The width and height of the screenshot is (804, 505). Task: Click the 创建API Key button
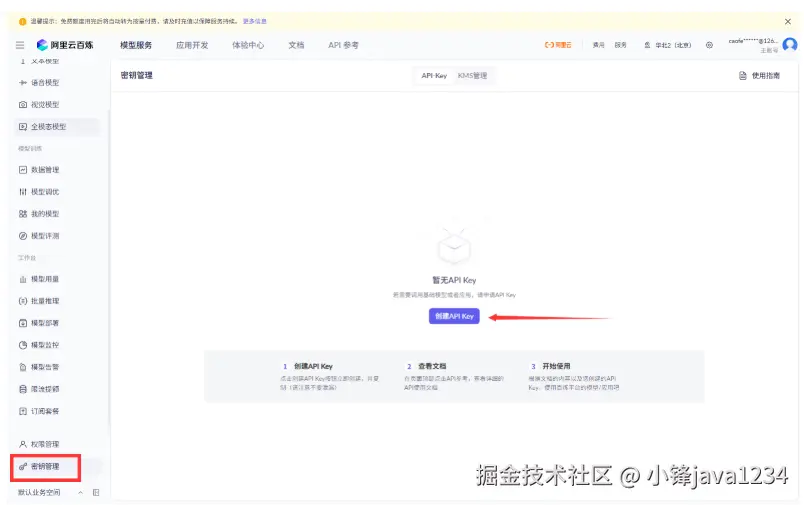click(x=454, y=316)
